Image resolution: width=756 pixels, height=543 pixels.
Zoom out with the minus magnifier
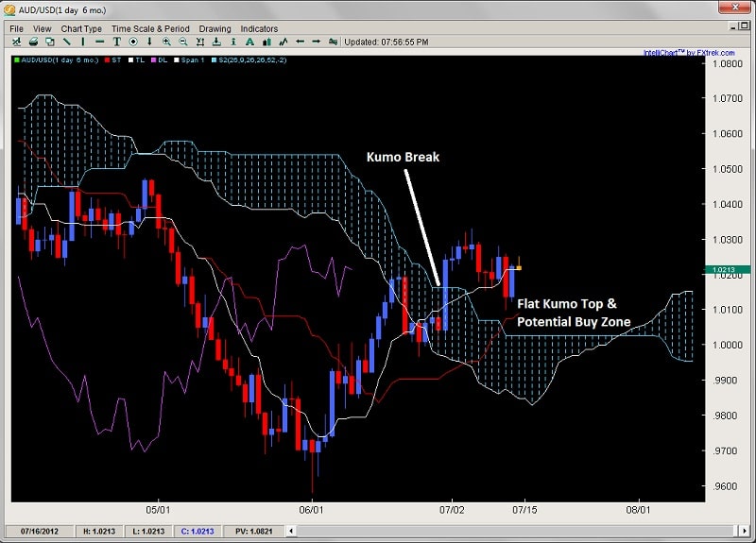[x=183, y=42]
